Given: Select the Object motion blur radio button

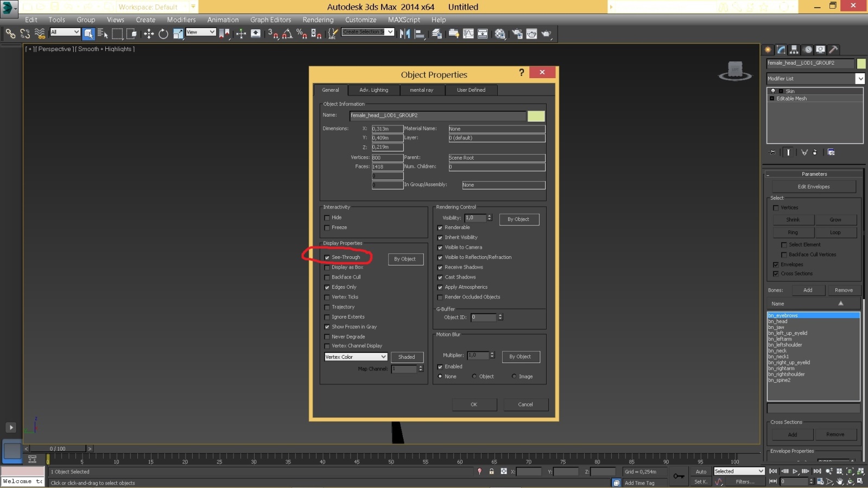Looking at the screenshot, I should pyautogui.click(x=474, y=376).
